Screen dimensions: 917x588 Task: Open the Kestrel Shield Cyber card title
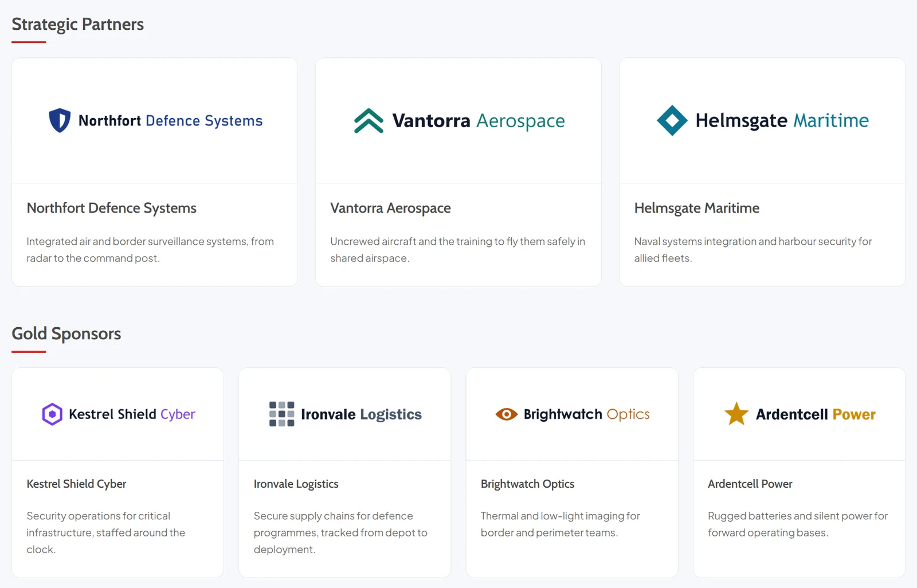click(x=76, y=484)
